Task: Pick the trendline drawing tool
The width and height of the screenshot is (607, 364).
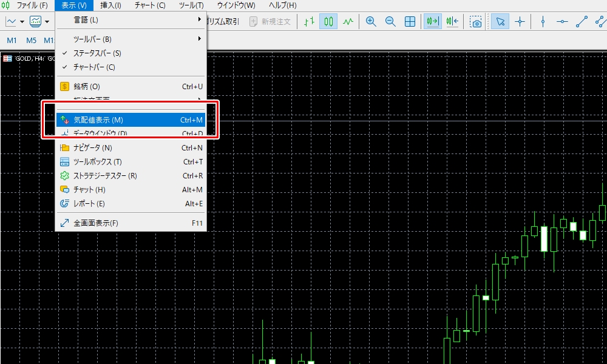Action: 582,22
